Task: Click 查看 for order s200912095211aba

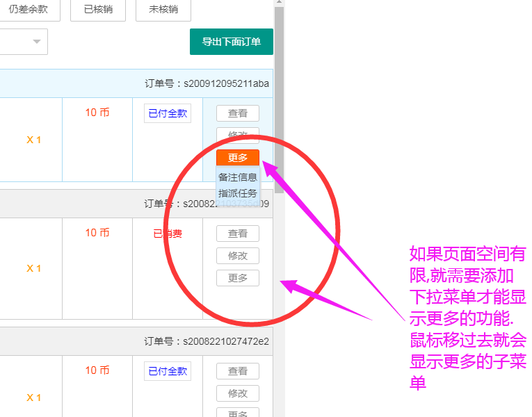Action: tap(237, 113)
